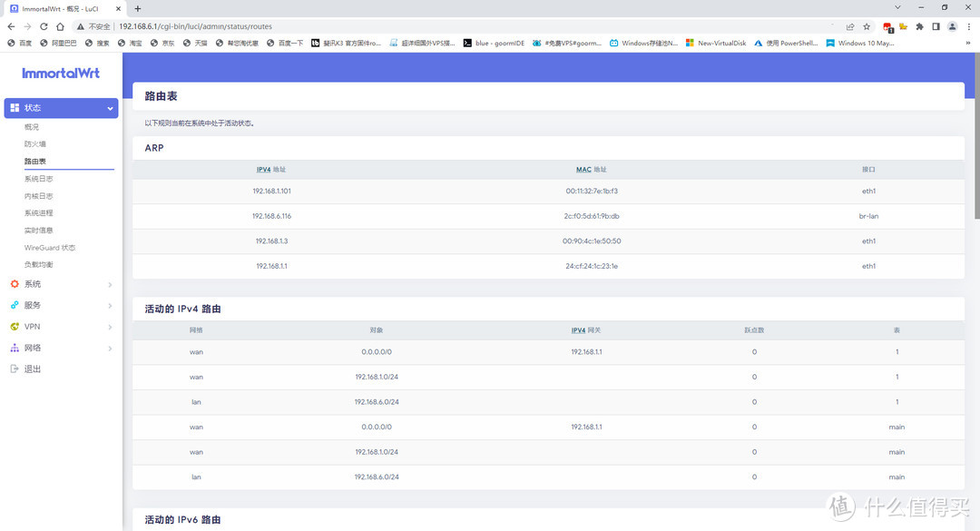The width and height of the screenshot is (980, 531).
Task: Open the WireGuard 状态 page
Action: (x=50, y=248)
